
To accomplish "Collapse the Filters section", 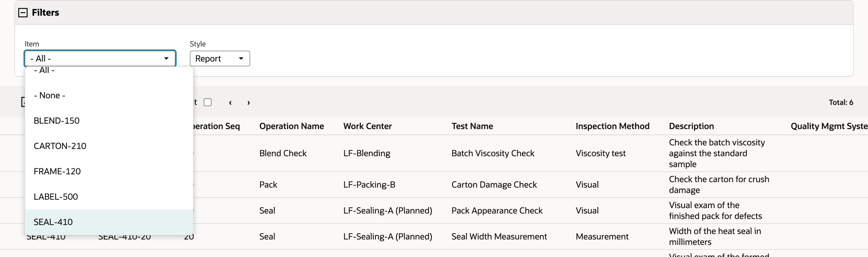I will pyautogui.click(x=23, y=13).
